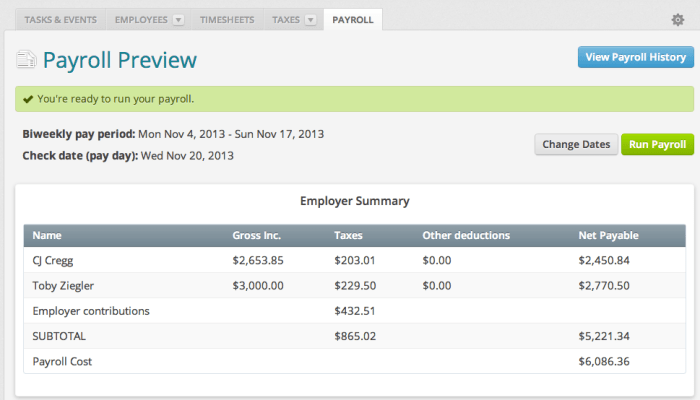Image resolution: width=700 pixels, height=400 pixels.
Task: Go to the Timesheets tab
Action: [227, 20]
